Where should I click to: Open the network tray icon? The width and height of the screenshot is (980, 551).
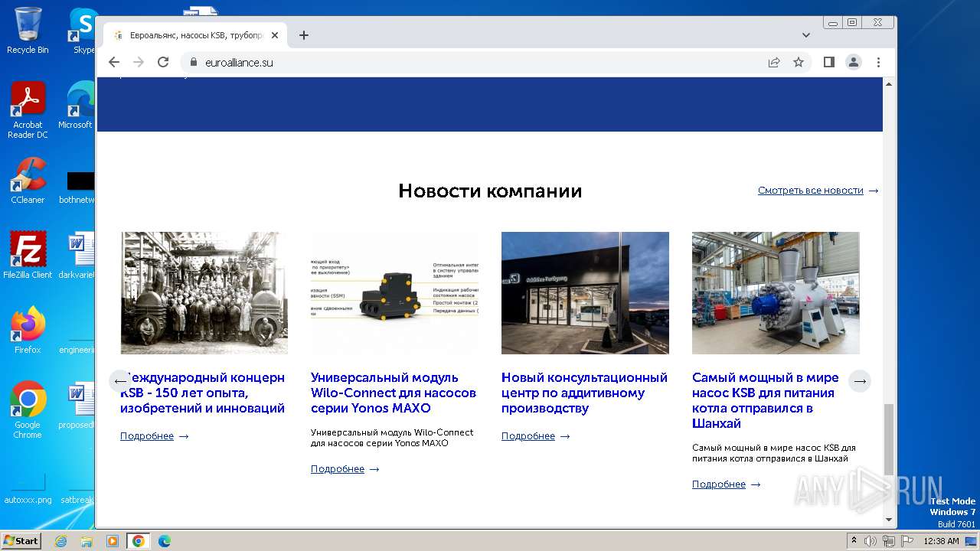pos(889,541)
